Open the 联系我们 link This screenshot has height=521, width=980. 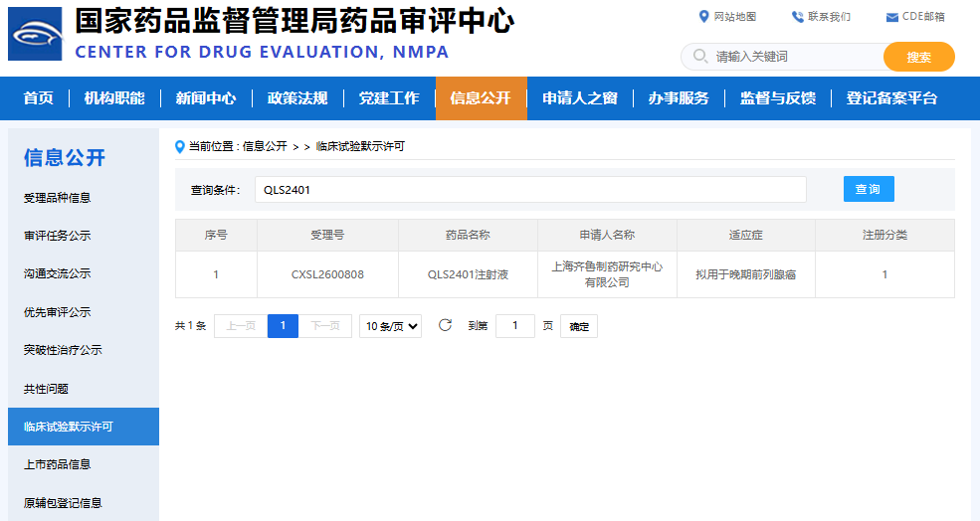(829, 17)
